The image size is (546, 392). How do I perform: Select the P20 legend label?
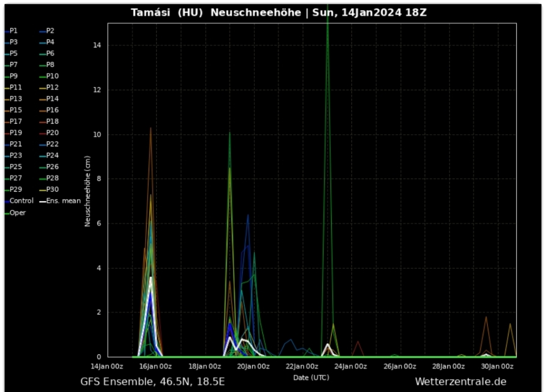52,133
